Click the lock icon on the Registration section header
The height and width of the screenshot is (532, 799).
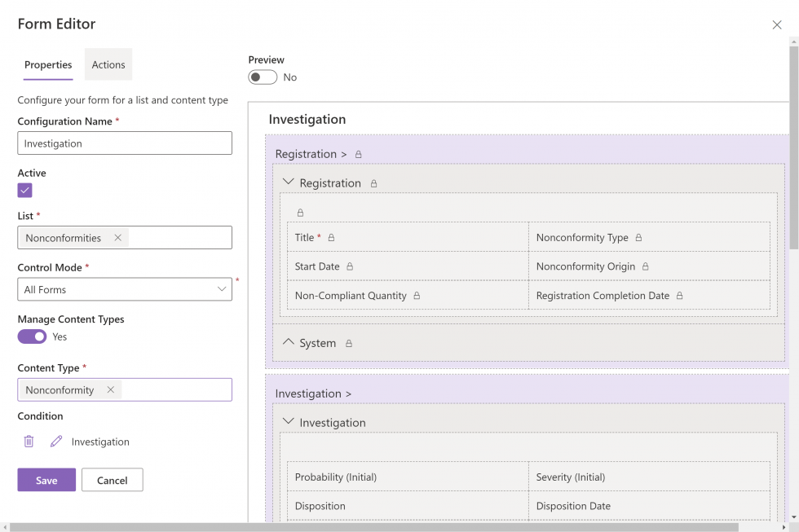373,183
